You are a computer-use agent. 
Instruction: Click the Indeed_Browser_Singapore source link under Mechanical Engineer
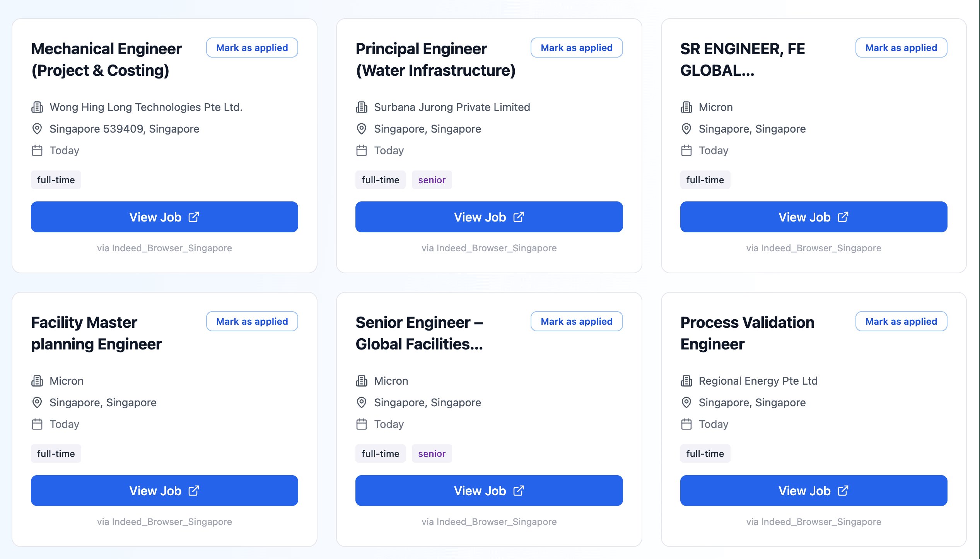164,248
